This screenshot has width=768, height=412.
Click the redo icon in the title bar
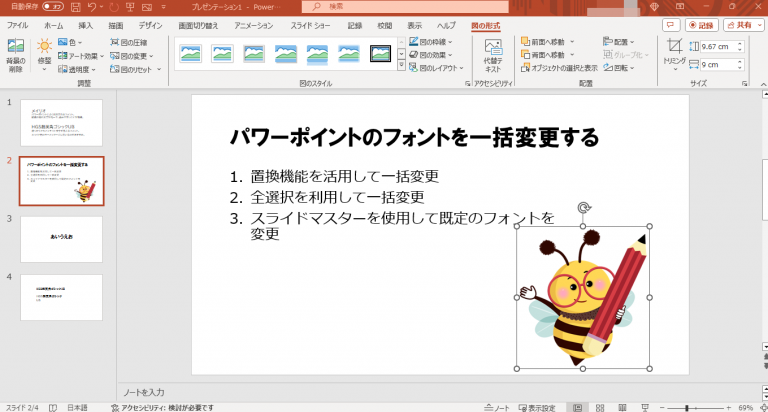tap(114, 7)
